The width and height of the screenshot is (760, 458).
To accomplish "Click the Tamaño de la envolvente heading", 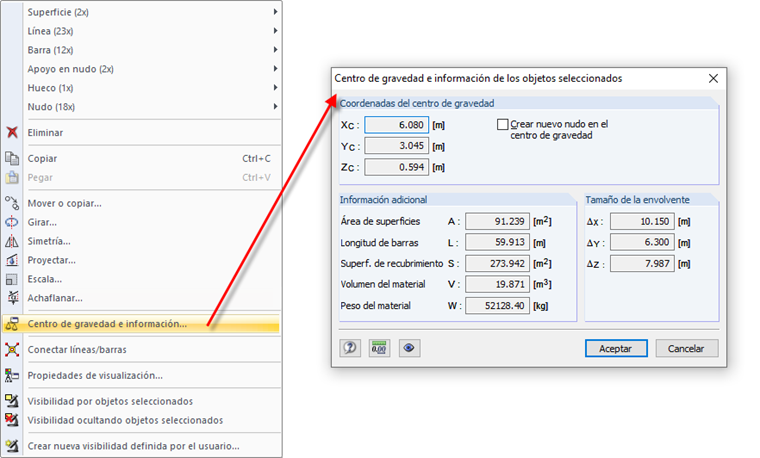I will point(637,200).
